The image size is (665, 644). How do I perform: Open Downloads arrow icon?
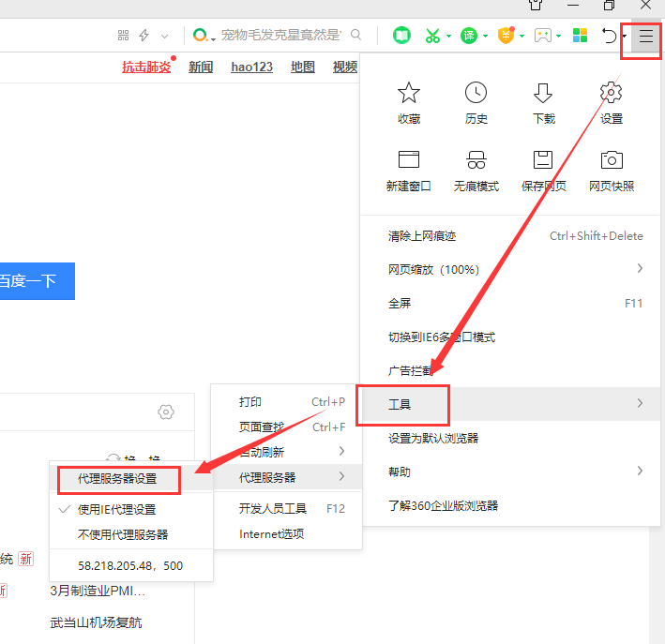pos(543,93)
